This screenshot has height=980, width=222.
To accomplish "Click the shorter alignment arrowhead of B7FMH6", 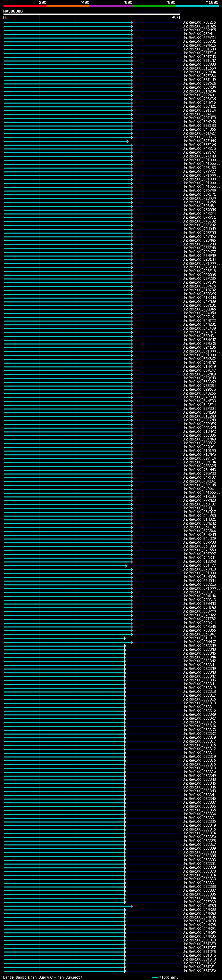I will 128,141.
